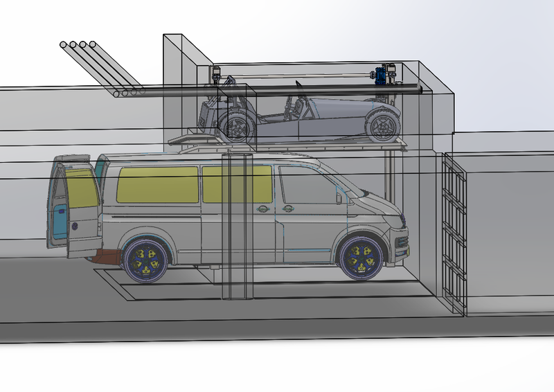Image resolution: width=554 pixels, height=392 pixels.
Task: Select the van's side mirror
Action: [x=339, y=197]
